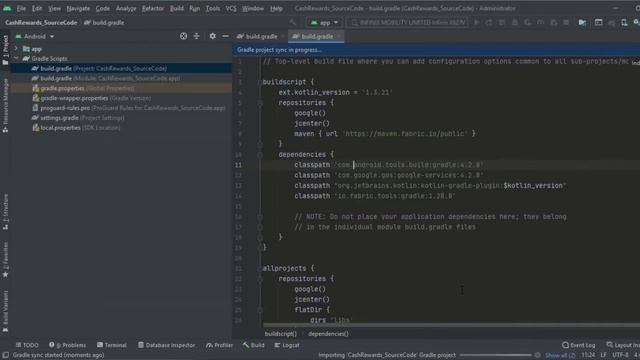Select settings.gradle in the tree

(122, 118)
